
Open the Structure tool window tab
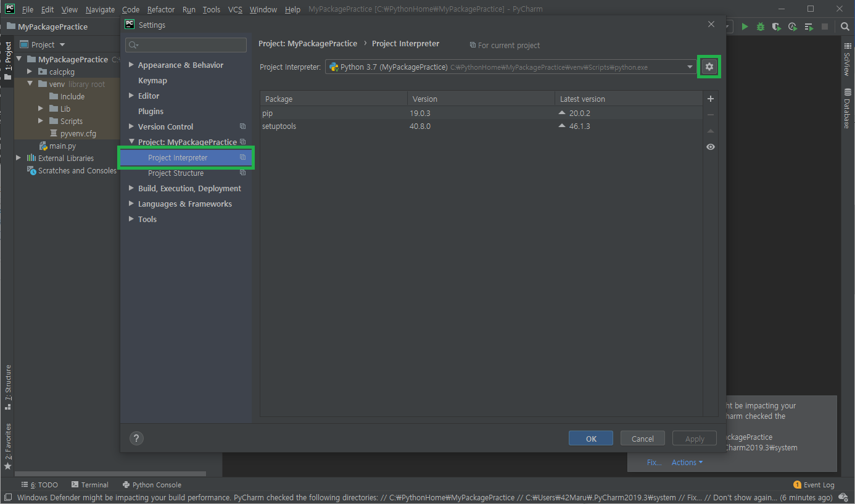coord(7,387)
